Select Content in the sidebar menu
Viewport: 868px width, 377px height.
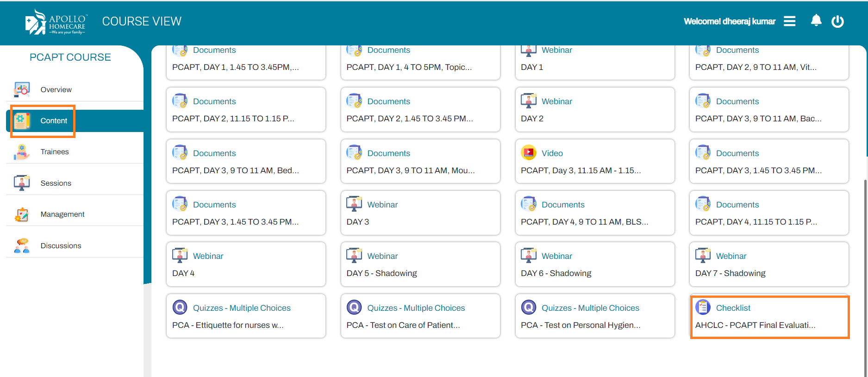click(54, 121)
